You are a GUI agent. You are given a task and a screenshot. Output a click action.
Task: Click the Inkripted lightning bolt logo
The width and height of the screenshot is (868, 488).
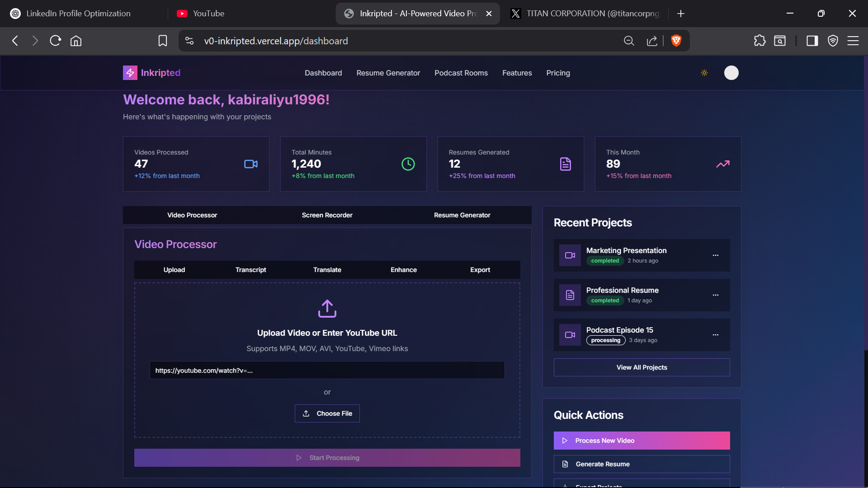click(x=130, y=73)
